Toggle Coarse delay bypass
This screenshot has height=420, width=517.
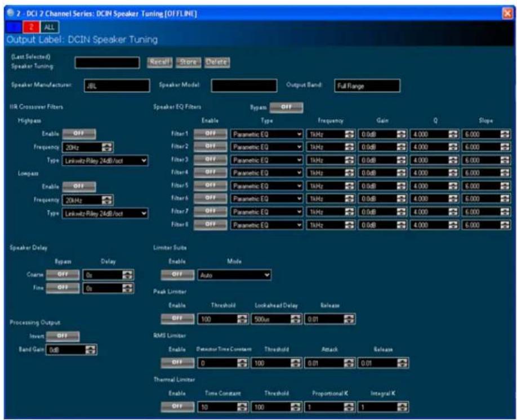coord(63,275)
